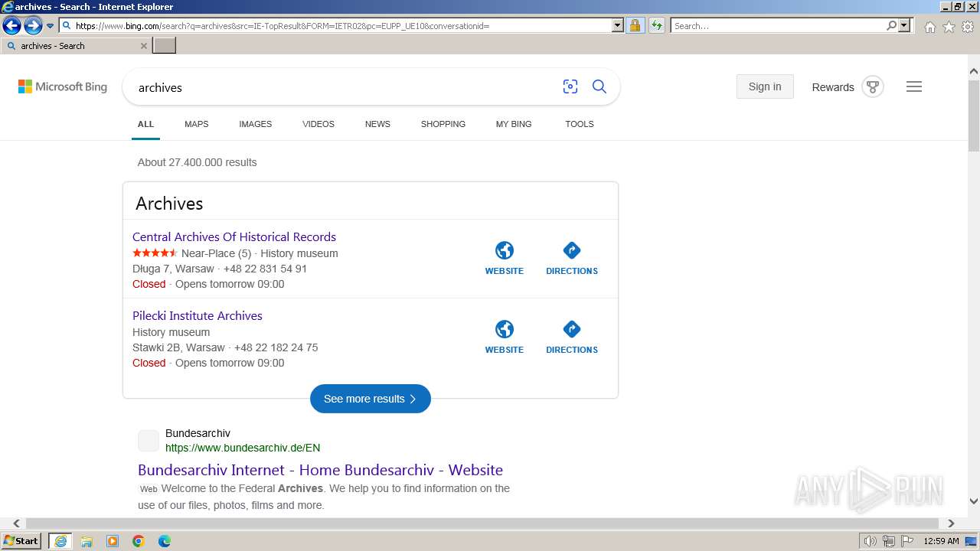Get DIRECTIONS to Central Archives
This screenshot has width=980, height=551.
[x=572, y=258]
